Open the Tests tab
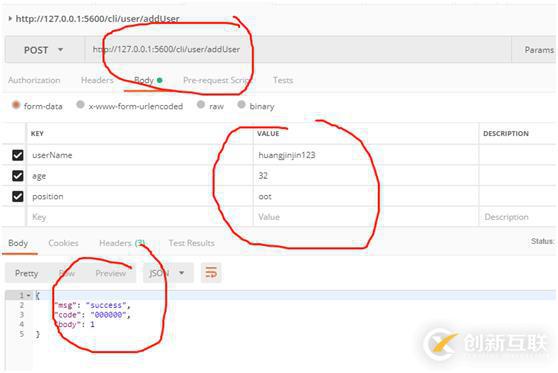Viewport: 558px width, 373px height. 283,80
